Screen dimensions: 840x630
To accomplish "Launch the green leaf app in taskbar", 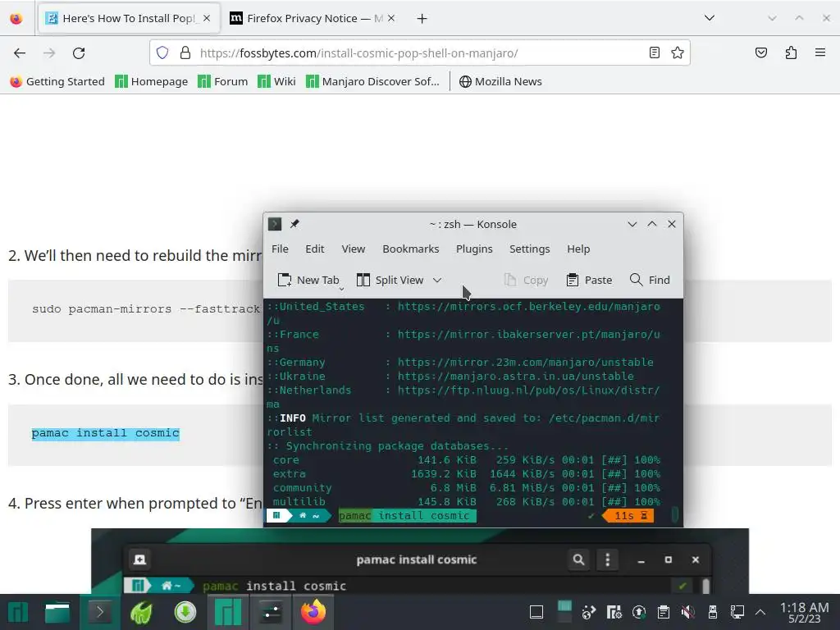I will pyautogui.click(x=141, y=612).
